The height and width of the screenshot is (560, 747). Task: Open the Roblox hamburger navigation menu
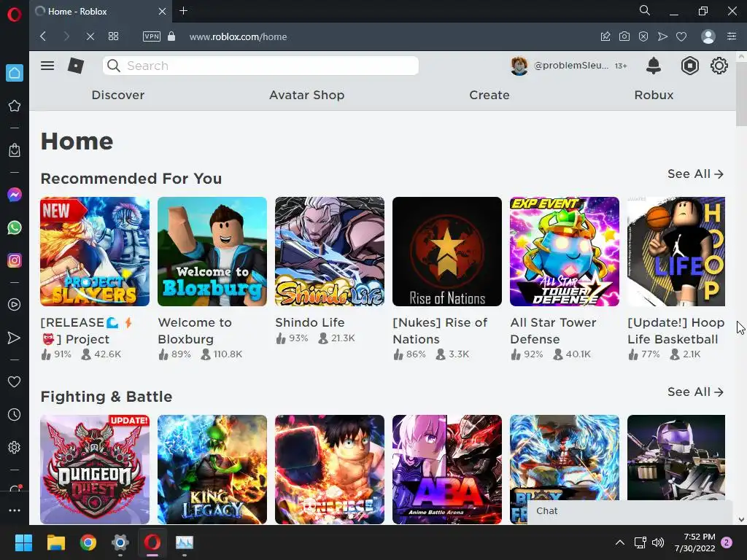click(x=47, y=66)
